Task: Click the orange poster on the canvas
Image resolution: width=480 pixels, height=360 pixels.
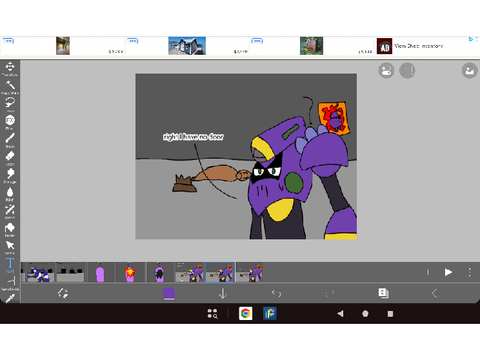Action: tap(334, 118)
